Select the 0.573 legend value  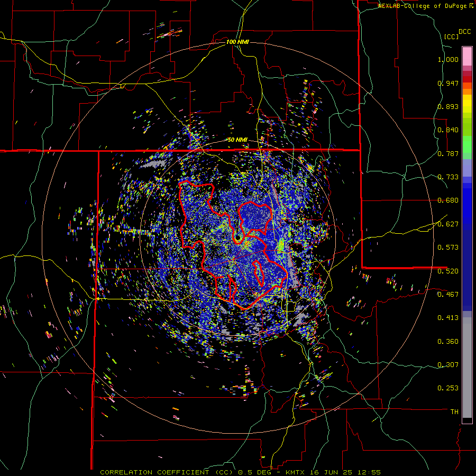448,248
